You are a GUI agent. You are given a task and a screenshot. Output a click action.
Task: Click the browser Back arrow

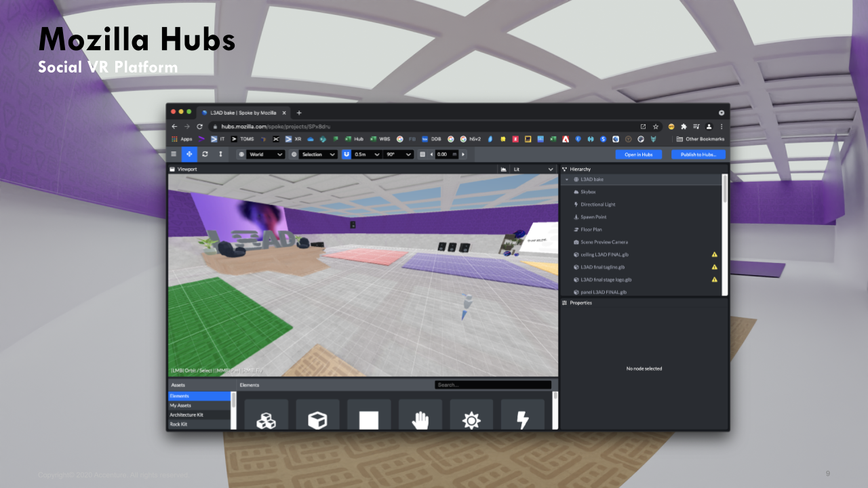click(x=174, y=127)
